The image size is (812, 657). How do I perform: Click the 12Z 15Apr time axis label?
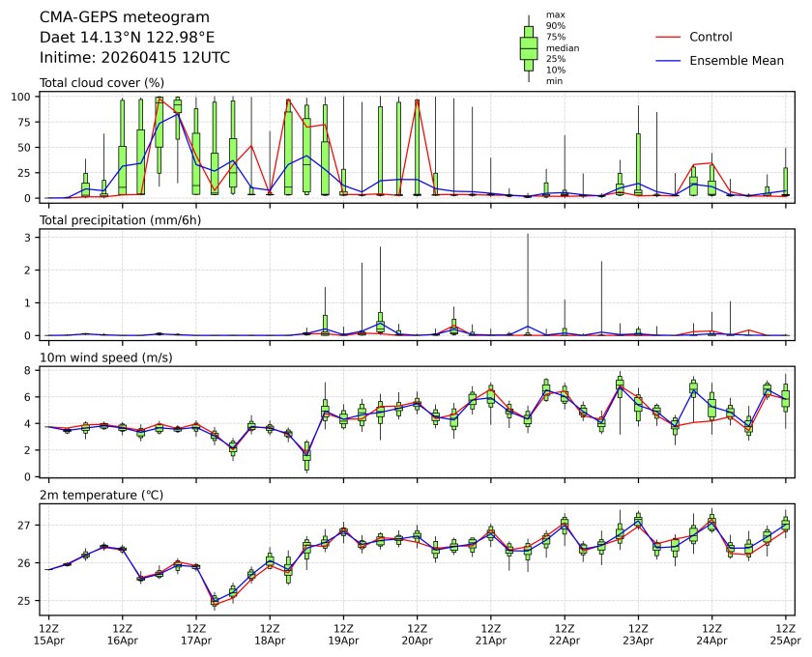point(48,633)
